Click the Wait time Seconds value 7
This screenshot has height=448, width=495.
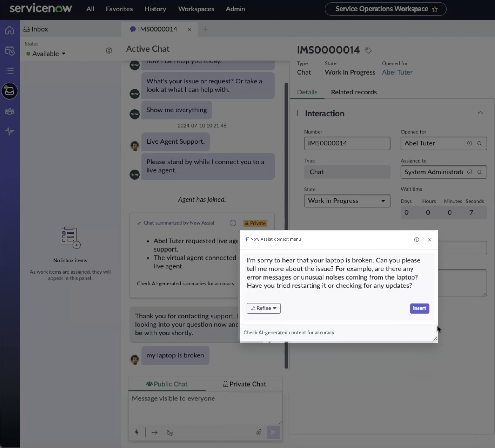pos(471,213)
